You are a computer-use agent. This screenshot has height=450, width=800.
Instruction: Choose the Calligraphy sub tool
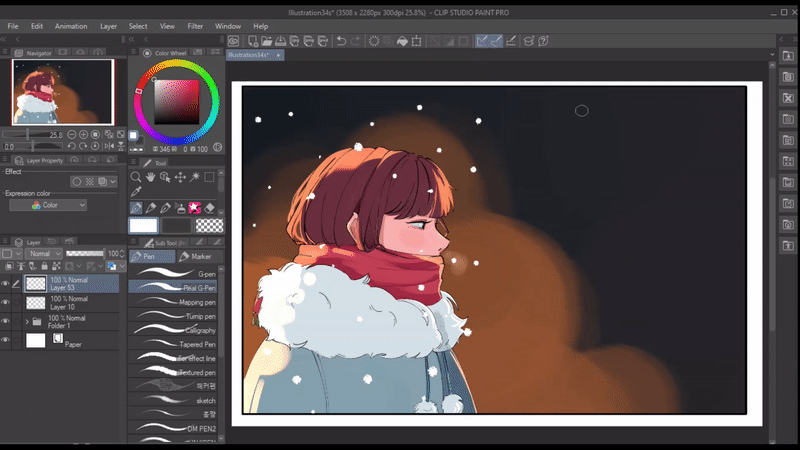[x=173, y=330]
